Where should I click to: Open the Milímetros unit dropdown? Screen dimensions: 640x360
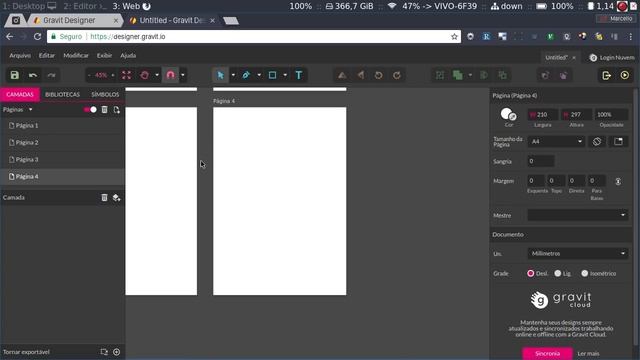(578, 253)
